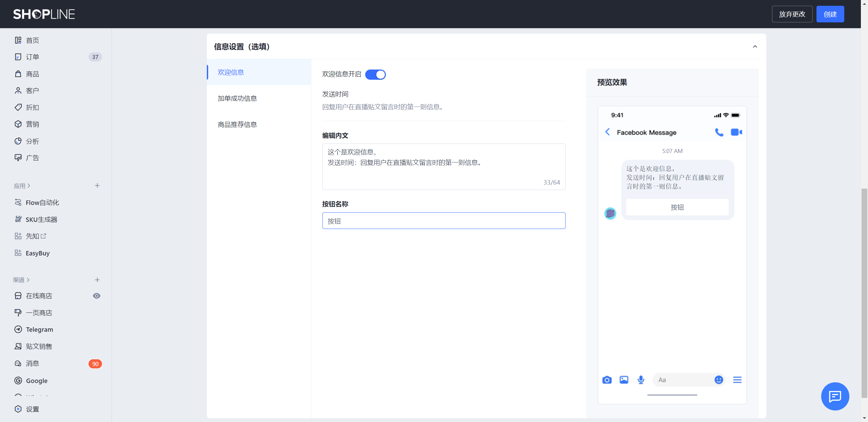
Task: Click the 90 messages count badge
Action: (95, 364)
